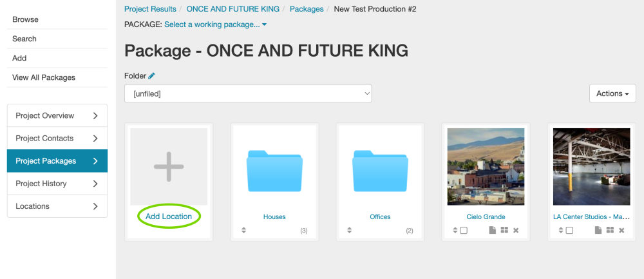
Task: Remove Cielo Grande with the X icon
Action: coord(516,230)
